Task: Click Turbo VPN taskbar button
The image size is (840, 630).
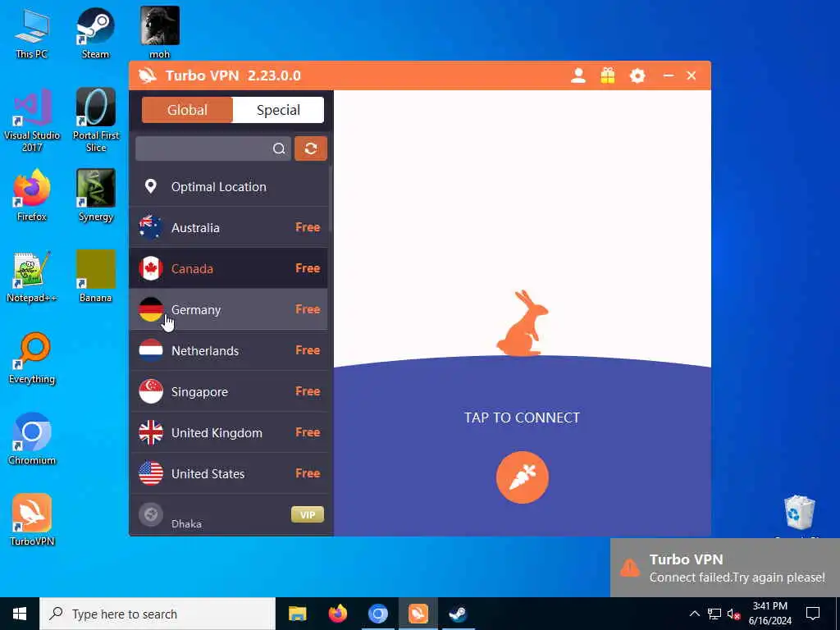Action: pyautogui.click(x=418, y=614)
